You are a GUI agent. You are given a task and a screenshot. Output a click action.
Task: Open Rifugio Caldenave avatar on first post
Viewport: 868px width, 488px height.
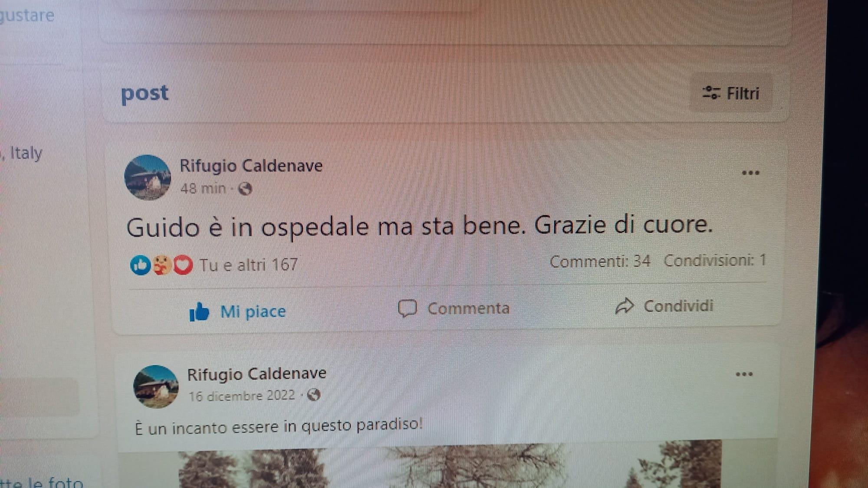pyautogui.click(x=148, y=177)
